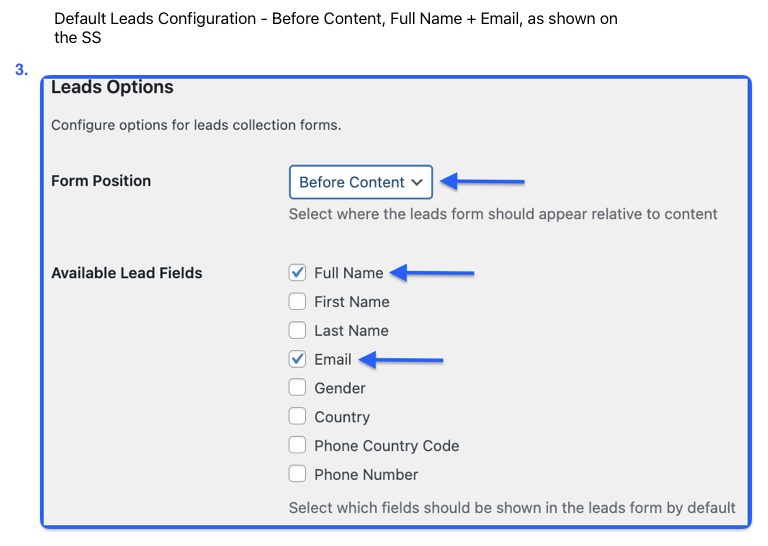Click the Email label text

(333, 359)
